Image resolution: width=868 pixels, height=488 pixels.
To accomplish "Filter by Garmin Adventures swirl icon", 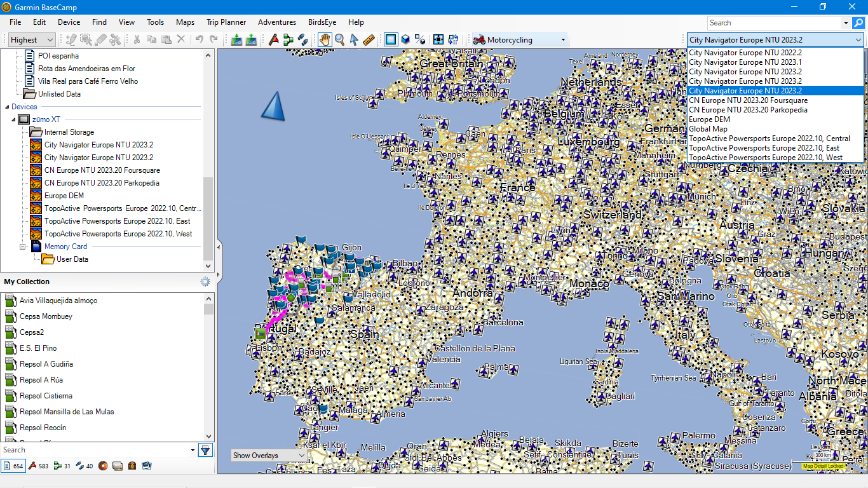I will click(102, 466).
